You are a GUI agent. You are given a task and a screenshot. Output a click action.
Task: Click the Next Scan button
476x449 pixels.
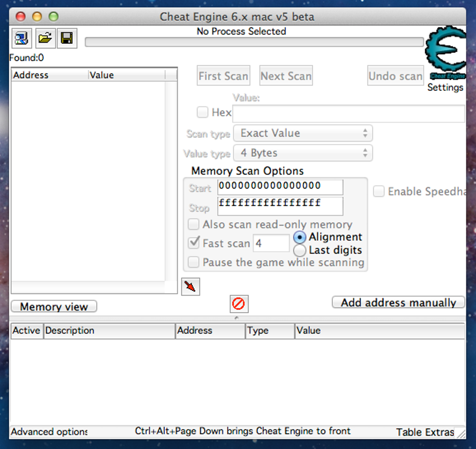(286, 76)
